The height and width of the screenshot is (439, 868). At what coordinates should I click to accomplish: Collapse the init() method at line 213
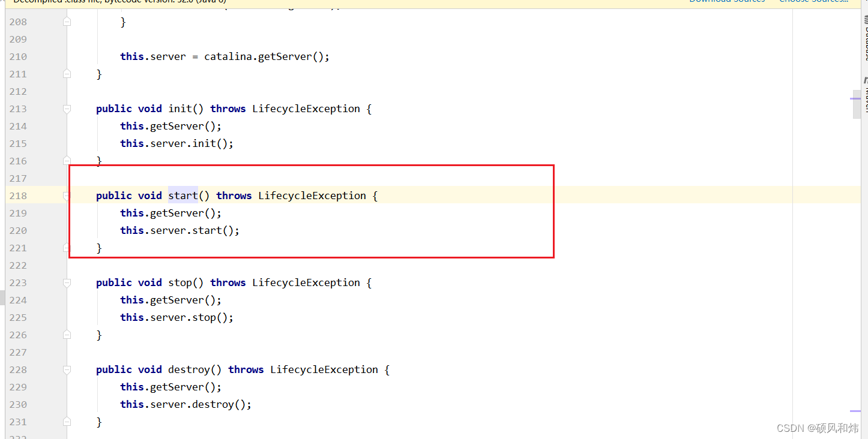click(x=67, y=109)
